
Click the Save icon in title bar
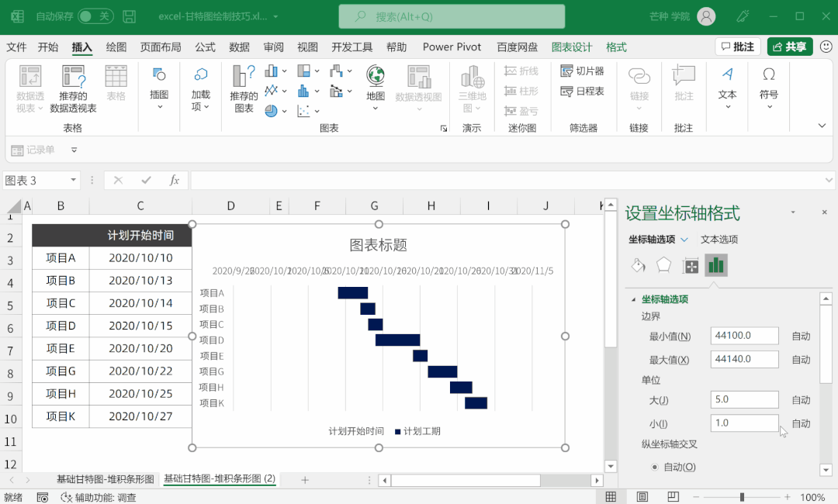pyautogui.click(x=129, y=16)
